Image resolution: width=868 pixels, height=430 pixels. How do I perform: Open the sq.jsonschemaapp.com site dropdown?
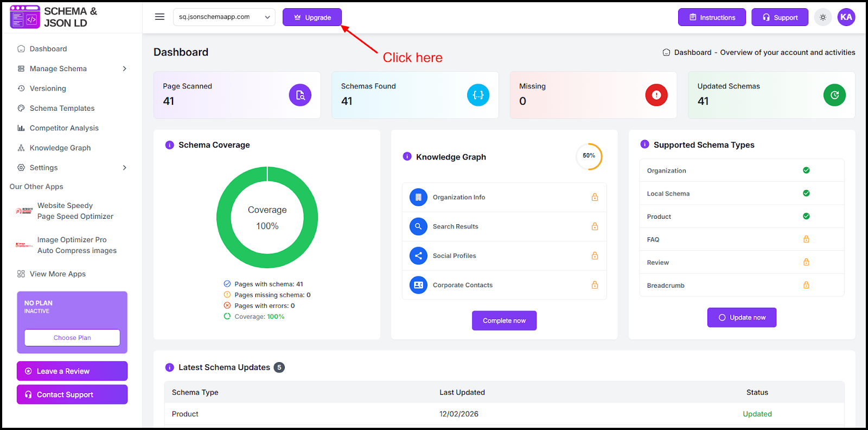pos(224,17)
